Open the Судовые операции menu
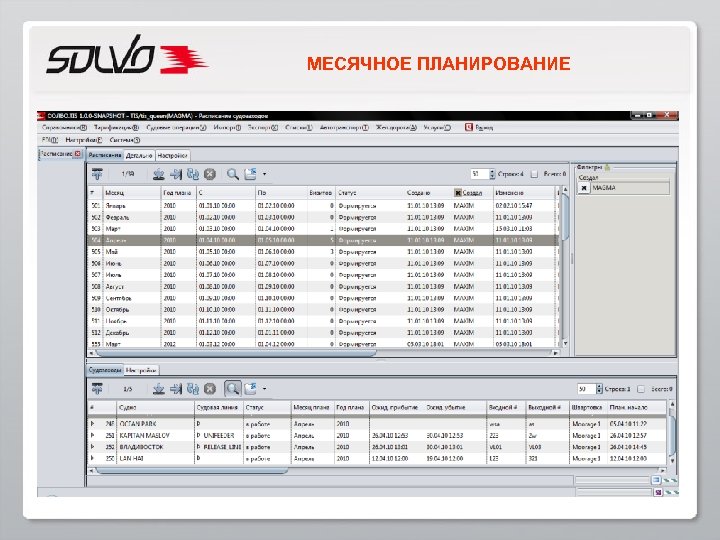Screen dimensions: 720x540 tap(176, 128)
